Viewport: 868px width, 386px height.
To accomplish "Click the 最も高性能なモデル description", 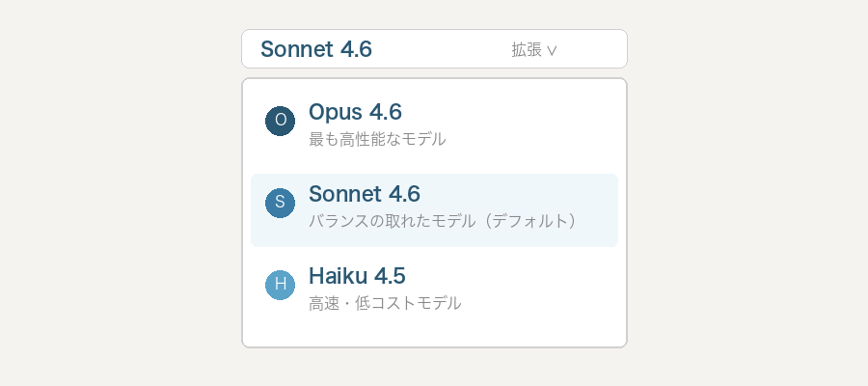I will point(377,139).
